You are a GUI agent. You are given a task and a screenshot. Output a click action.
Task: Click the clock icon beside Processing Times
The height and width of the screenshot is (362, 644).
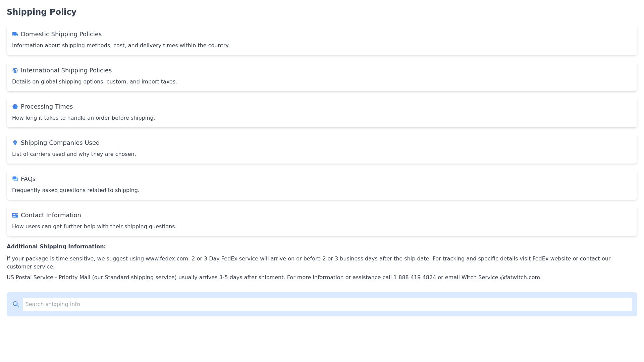15,107
